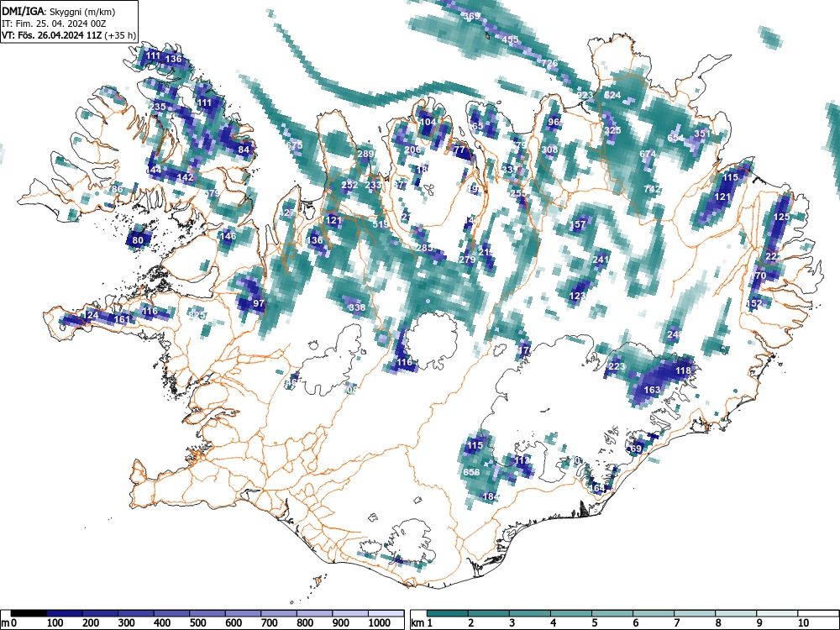Image resolution: width=840 pixels, height=630 pixels.
Task: Click the 206 visibility value on the map
Action: (x=412, y=150)
